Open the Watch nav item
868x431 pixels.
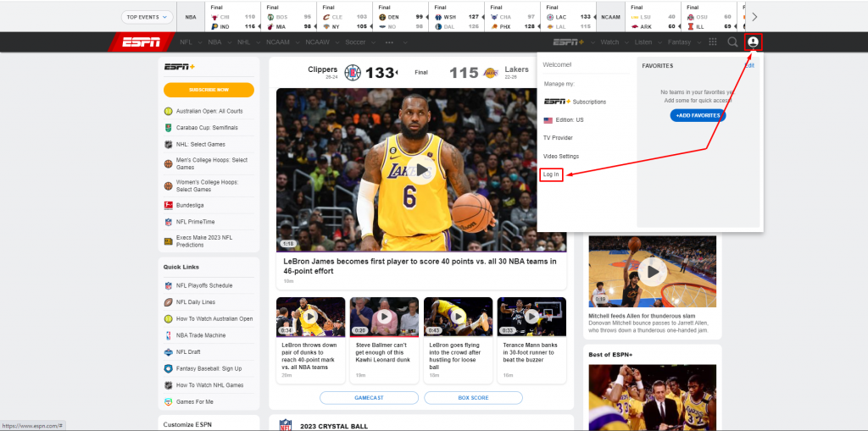pyautogui.click(x=609, y=42)
